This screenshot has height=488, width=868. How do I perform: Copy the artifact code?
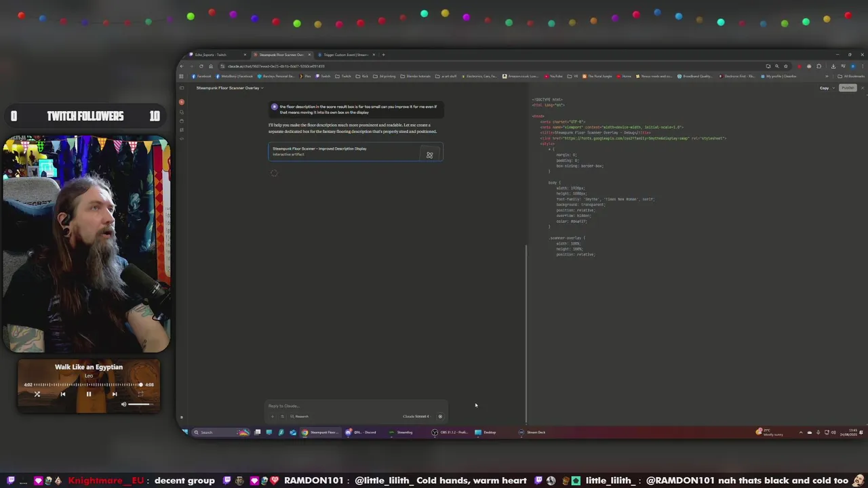pyautogui.click(x=824, y=87)
